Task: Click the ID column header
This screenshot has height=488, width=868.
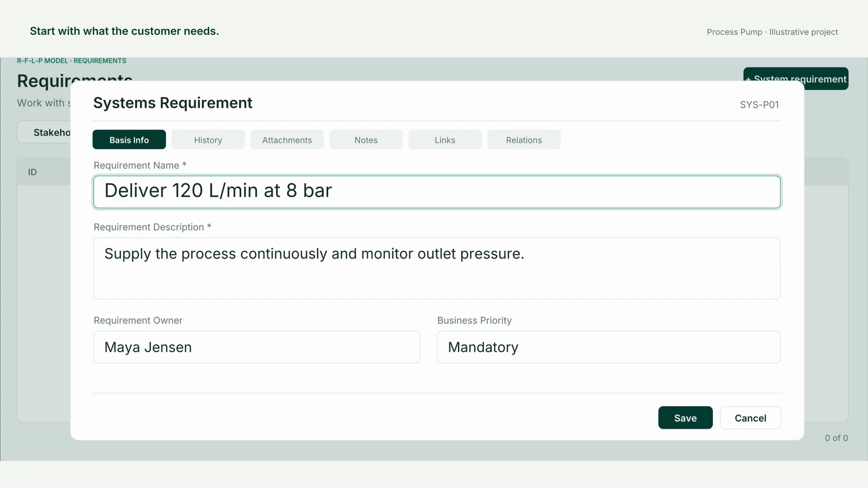Action: click(33, 172)
